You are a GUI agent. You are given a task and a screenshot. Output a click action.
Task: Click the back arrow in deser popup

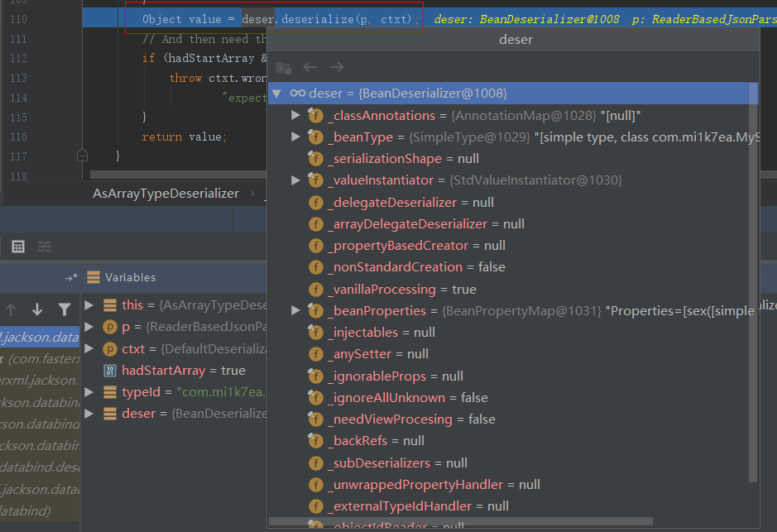point(309,67)
